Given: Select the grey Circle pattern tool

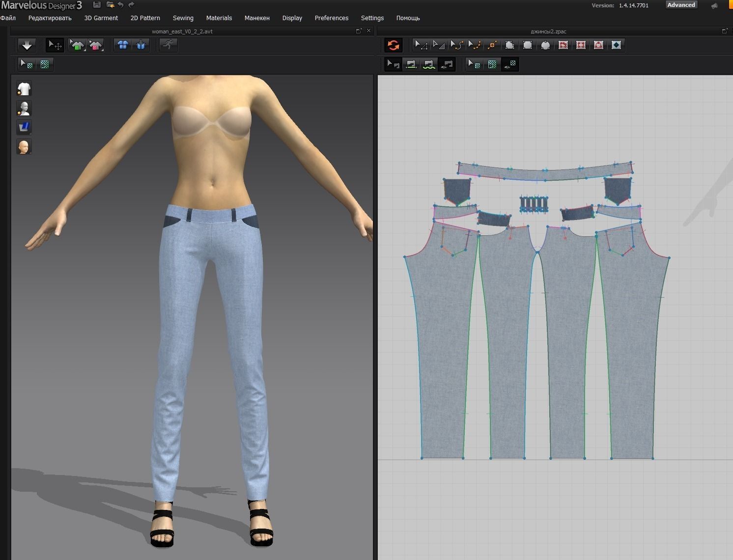Looking at the screenshot, I should pos(545,45).
